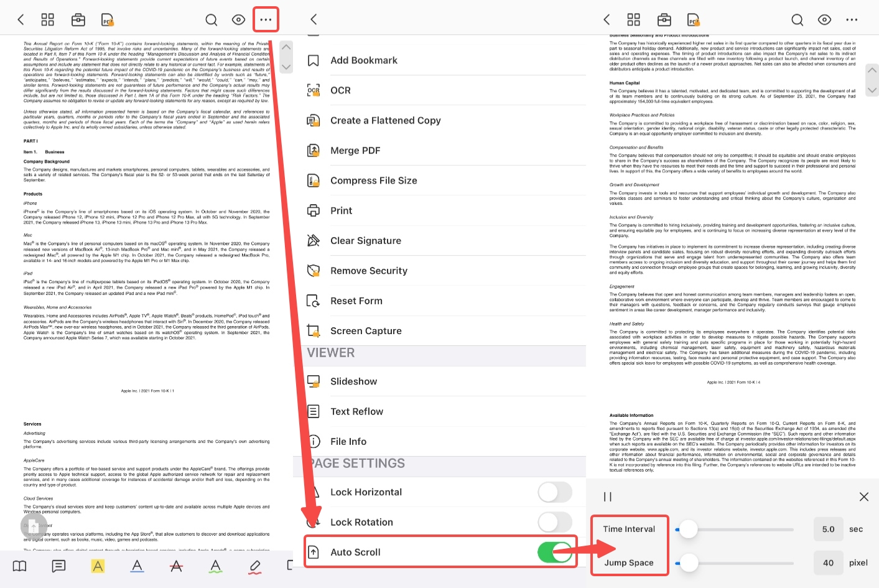Open the PDF converter tool
The height and width of the screenshot is (588, 879).
pyautogui.click(x=106, y=19)
